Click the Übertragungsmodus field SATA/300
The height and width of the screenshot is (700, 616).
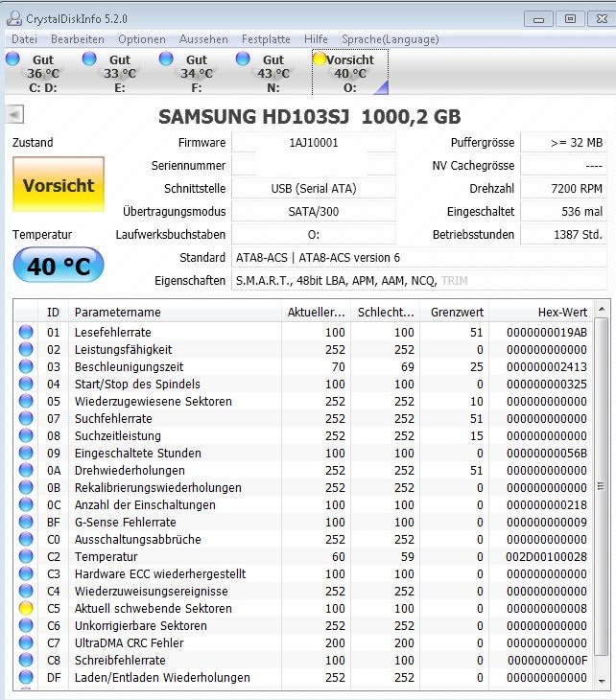tap(313, 211)
